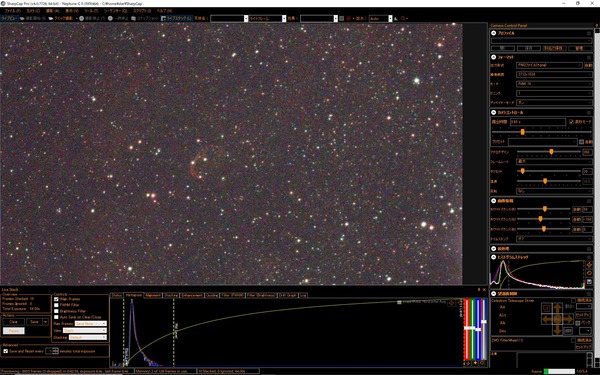
Task: Collapse the フォーマット section
Action: [x=494, y=57]
